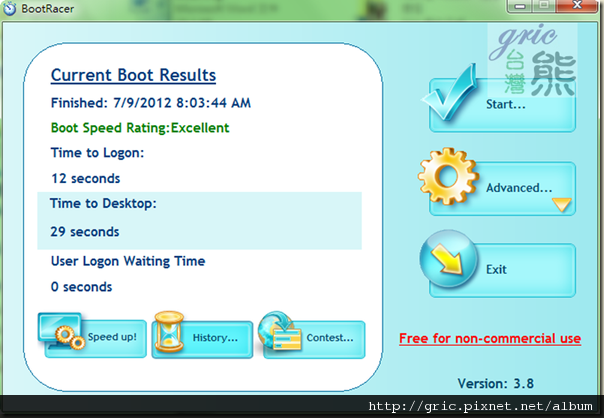Screen dimensions: 604x418
Task: Click the 0 seconds value
Action: 81,287
